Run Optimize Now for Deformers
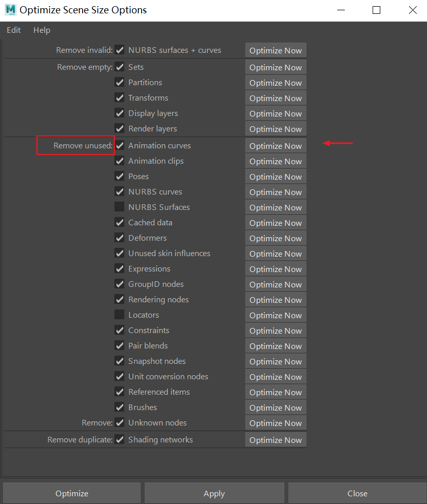 276,238
